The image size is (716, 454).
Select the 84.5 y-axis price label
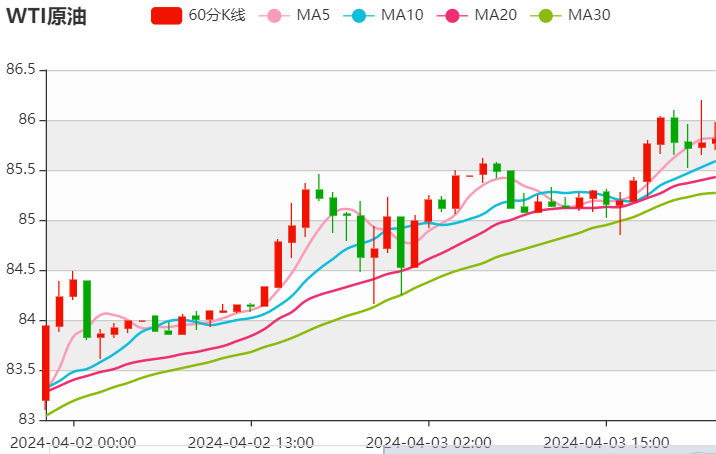[x=21, y=269]
